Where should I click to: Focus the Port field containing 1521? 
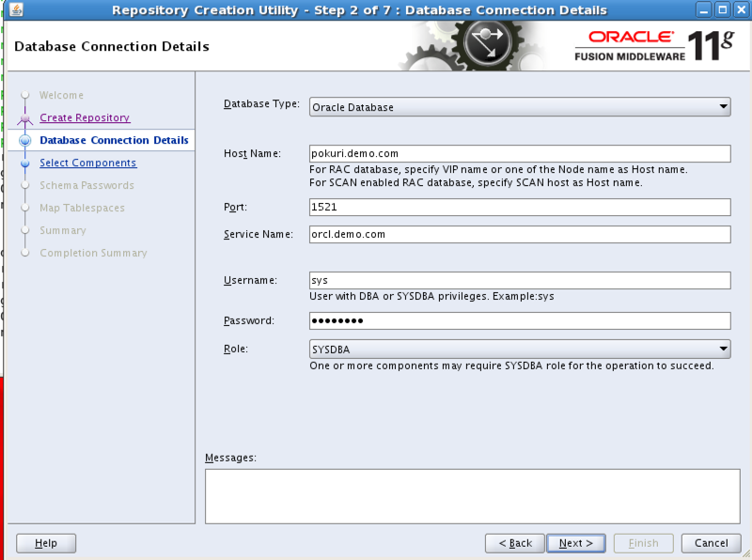[x=520, y=207]
